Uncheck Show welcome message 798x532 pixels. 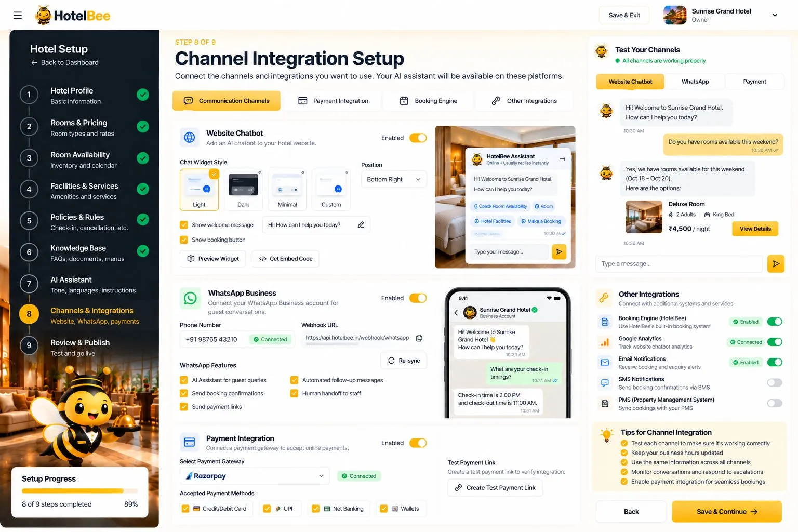click(184, 225)
